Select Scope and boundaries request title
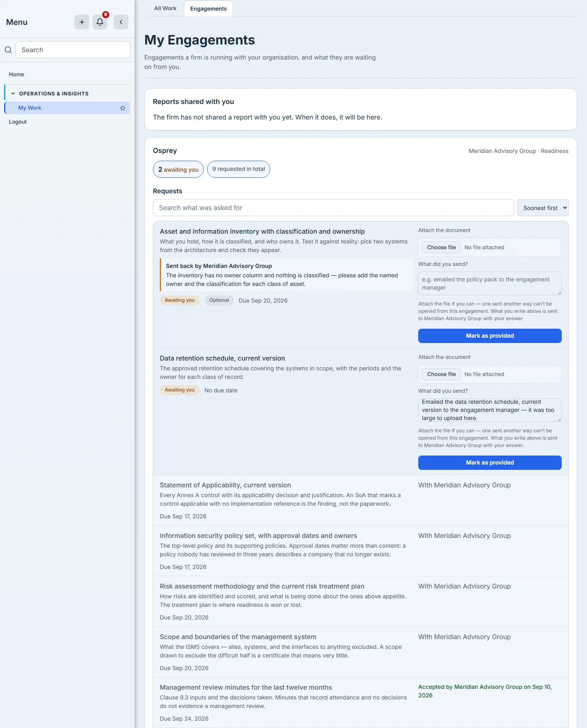Screen dimensions: 587x728 [238, 637]
